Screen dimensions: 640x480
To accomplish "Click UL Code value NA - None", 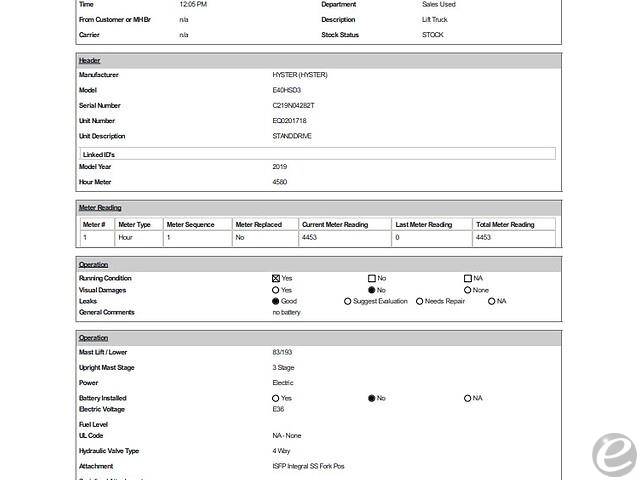I will 287,436.
